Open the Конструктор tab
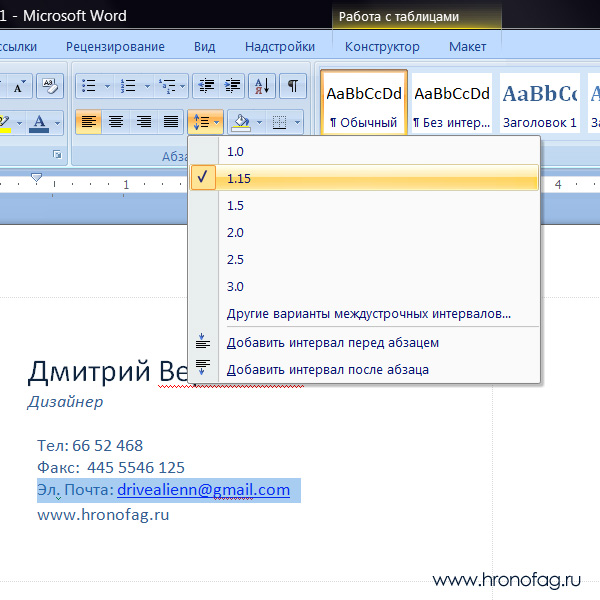Viewport: 600px width, 600px height. tap(382, 47)
